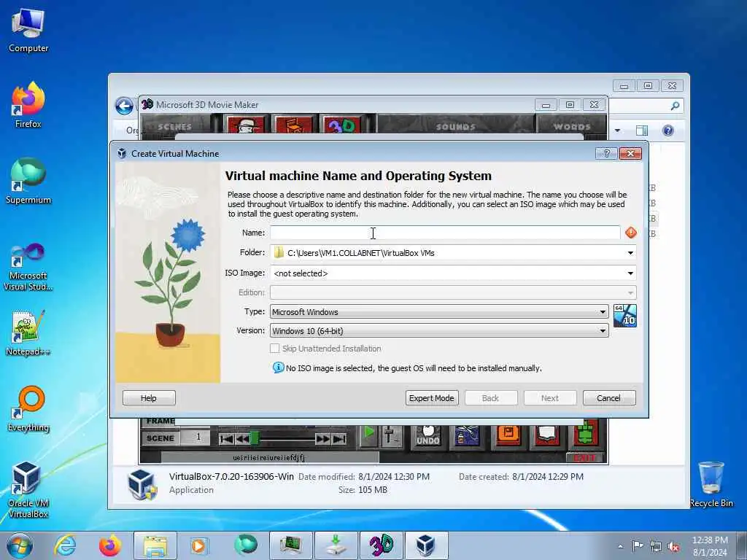Open the Windows Start menu
The image size is (747, 560).
20,545
